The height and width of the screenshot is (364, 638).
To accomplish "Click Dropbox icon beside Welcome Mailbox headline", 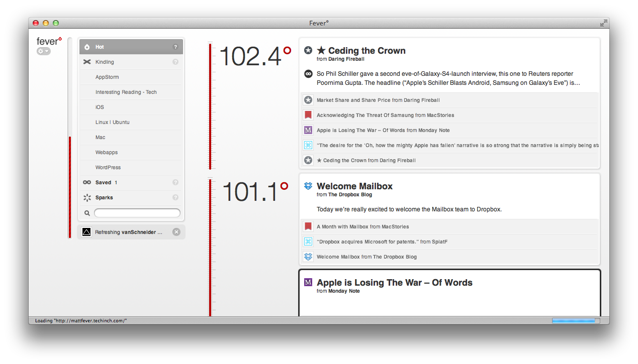I will [308, 186].
